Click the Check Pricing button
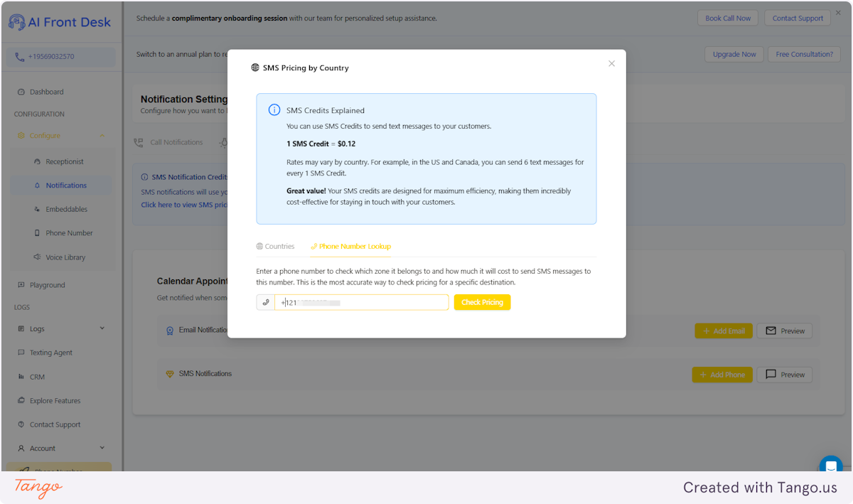 pyautogui.click(x=482, y=302)
